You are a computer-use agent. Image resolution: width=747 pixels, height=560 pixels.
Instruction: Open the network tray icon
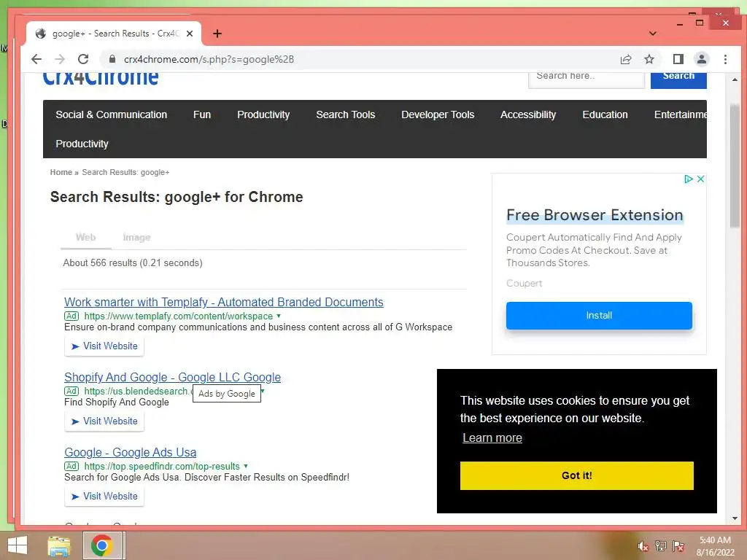pos(660,546)
